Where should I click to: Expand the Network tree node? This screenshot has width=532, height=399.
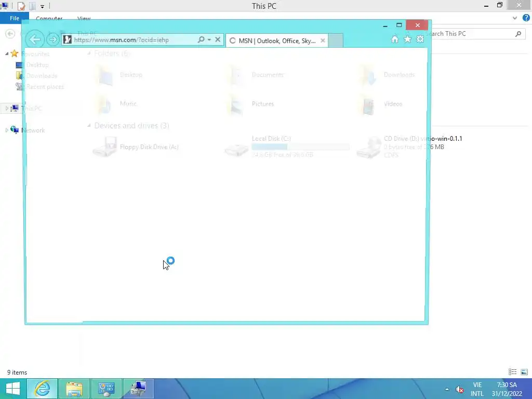point(7,130)
